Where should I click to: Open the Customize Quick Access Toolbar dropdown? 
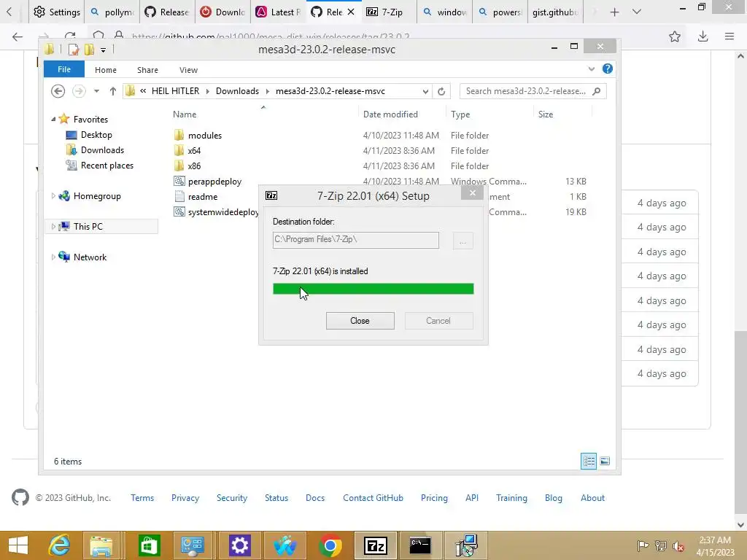[x=103, y=50]
